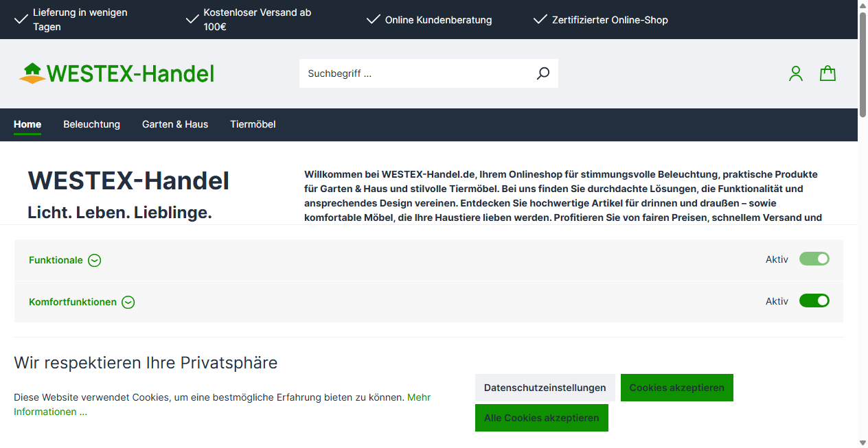Click the search magnifier icon
Image resolution: width=868 pixels, height=448 pixels.
[x=542, y=73]
